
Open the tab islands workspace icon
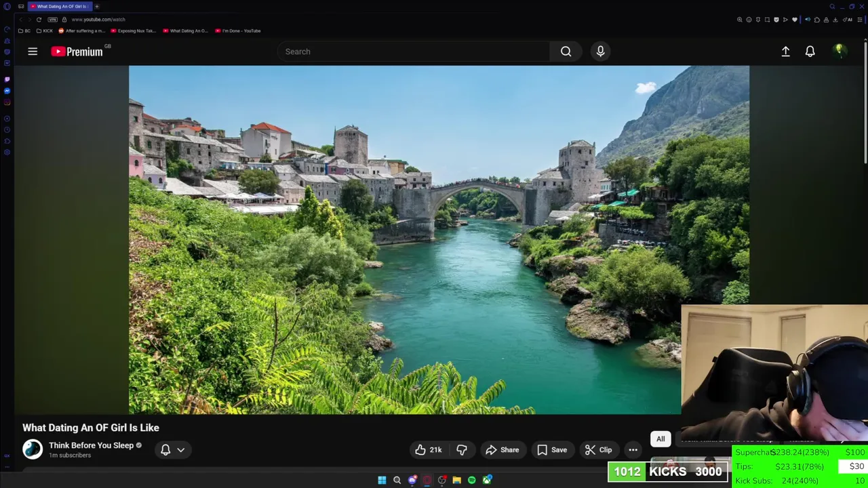[21, 7]
